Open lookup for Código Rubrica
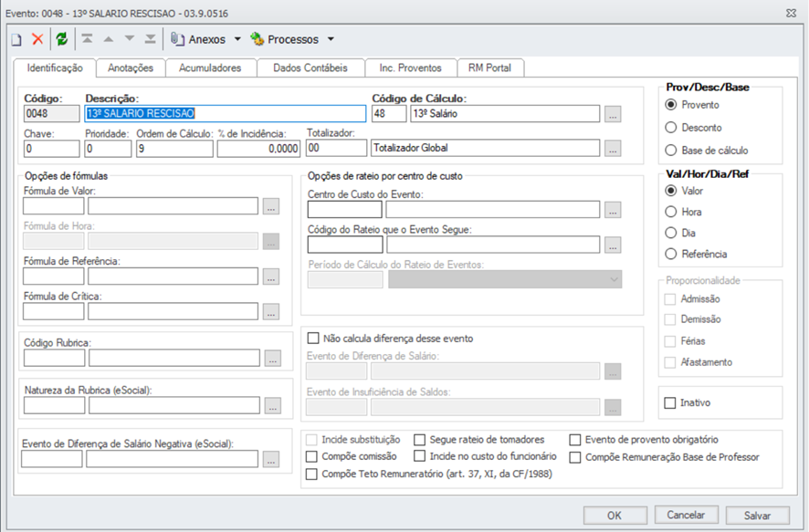Screen dimensions: 809x532 (x=273, y=358)
